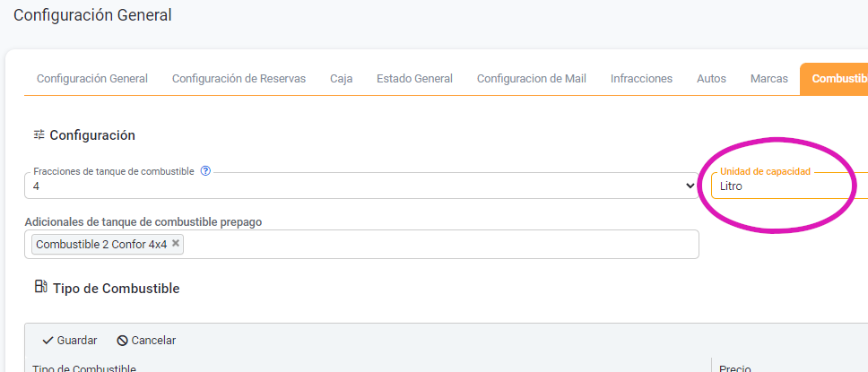
Task: Switch to the Infracciones tab
Action: point(641,79)
